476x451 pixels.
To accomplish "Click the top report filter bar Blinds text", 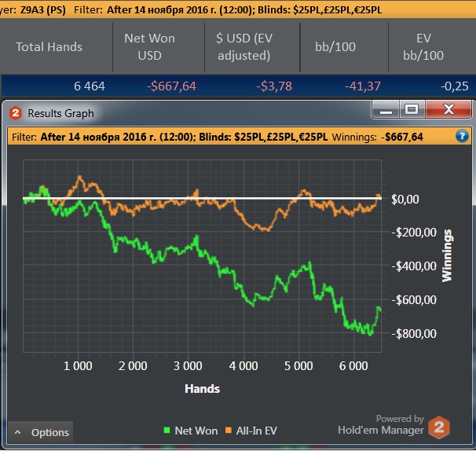I will pyautogui.click(x=320, y=9).
